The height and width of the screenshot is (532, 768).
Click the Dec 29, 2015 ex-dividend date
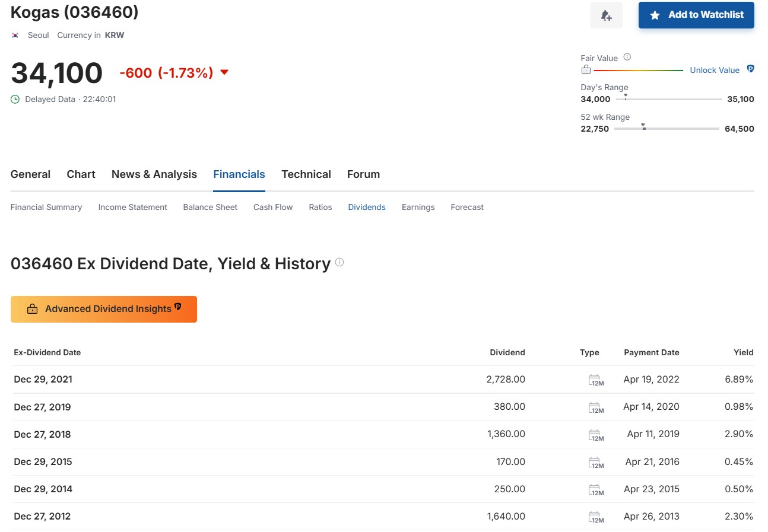(x=43, y=461)
